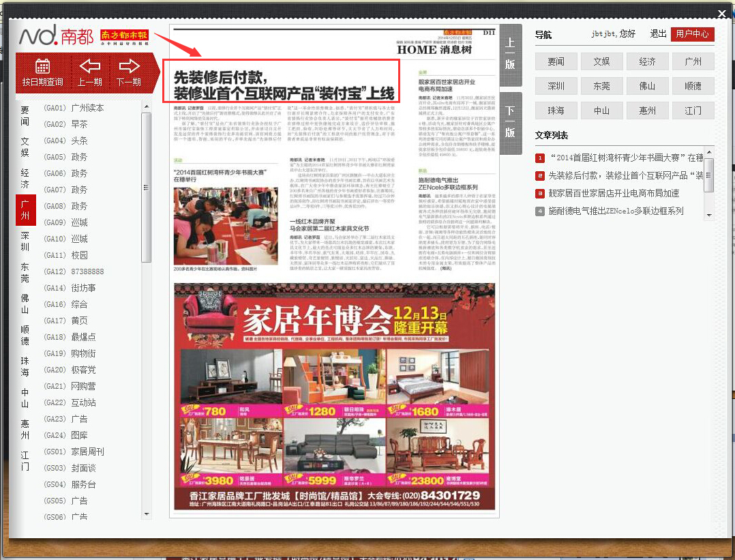Switch to 经济 vertical tab in sidebar
Image resolution: width=735 pixels, height=560 pixels.
(25, 179)
